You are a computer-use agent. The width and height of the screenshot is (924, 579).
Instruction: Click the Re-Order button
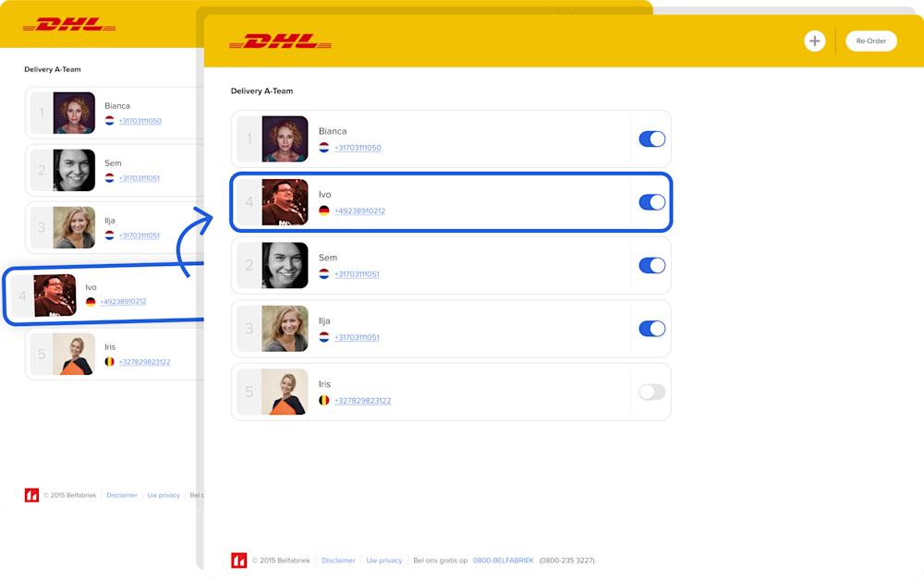click(x=871, y=41)
